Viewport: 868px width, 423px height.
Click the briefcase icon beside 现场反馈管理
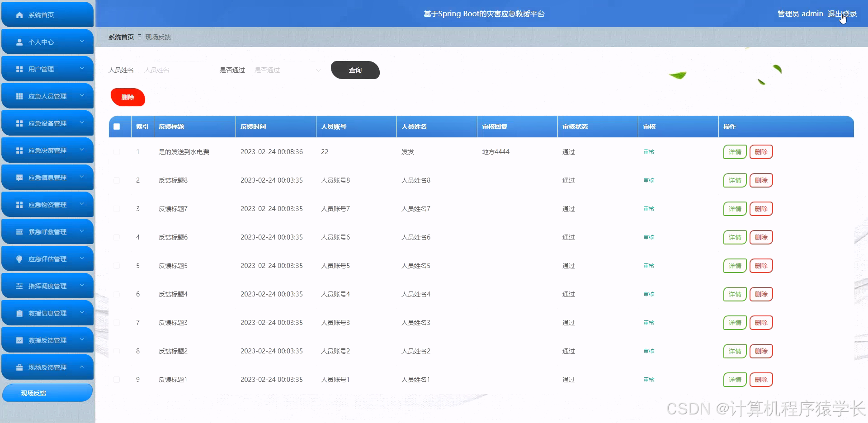tap(19, 367)
